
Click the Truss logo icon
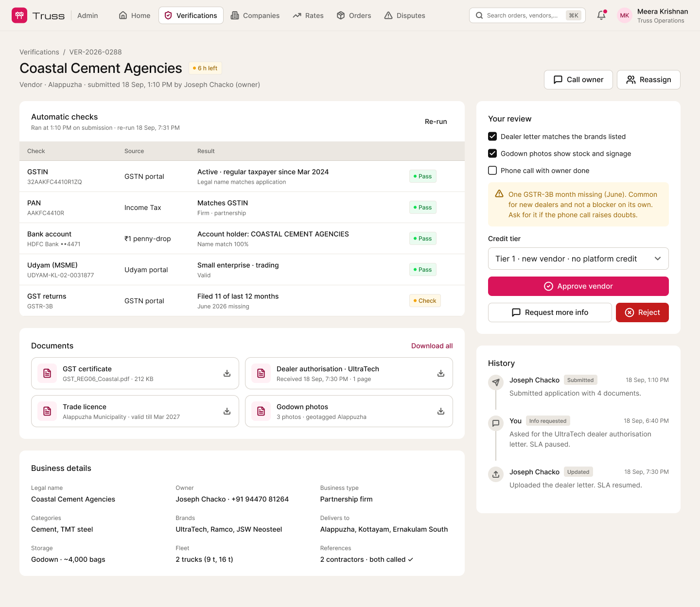(x=19, y=16)
